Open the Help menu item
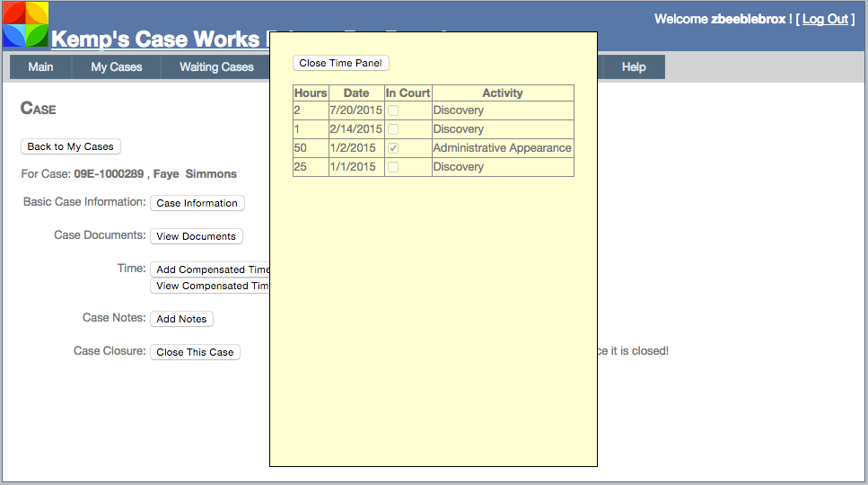868x485 pixels. pos(634,67)
